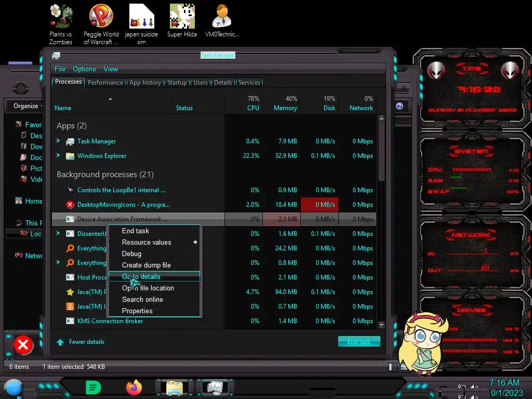Choose Properties from context menu
This screenshot has height=399, width=532.
click(x=154, y=311)
